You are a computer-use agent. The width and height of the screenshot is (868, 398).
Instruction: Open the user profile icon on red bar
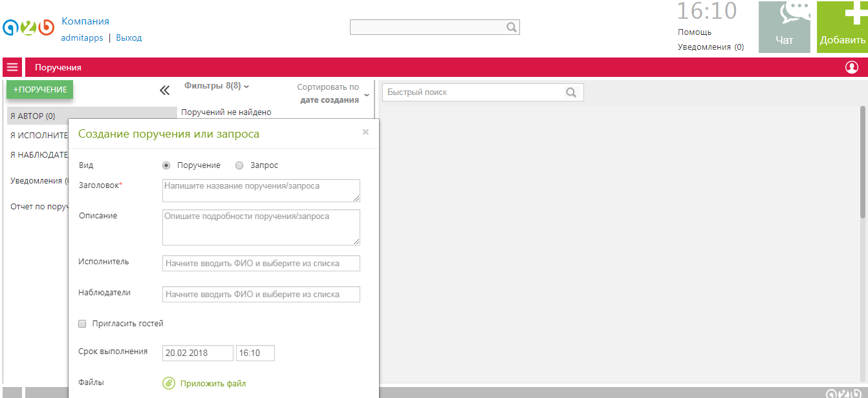pos(852,67)
